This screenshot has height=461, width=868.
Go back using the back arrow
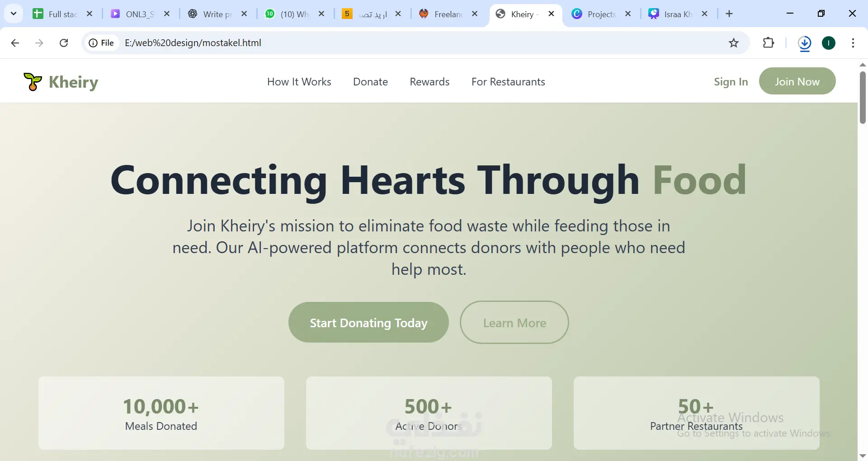point(15,43)
